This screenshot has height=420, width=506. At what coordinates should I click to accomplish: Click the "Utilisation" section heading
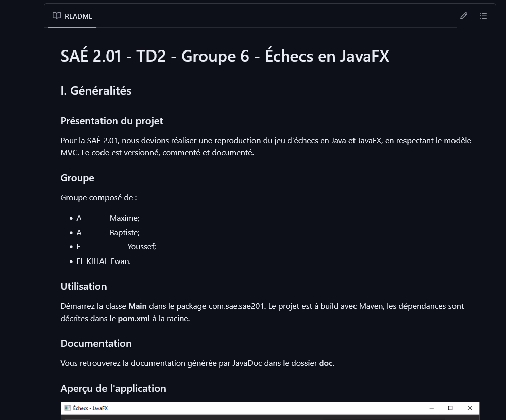tap(83, 286)
